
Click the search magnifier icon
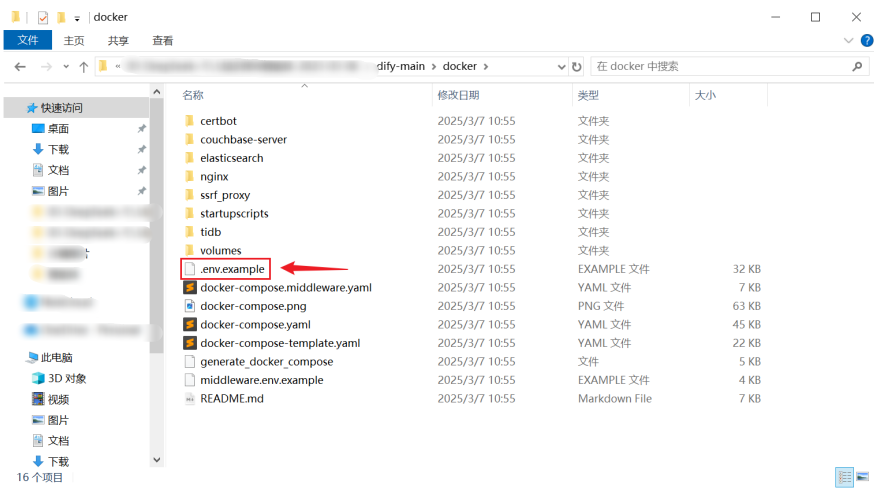(857, 66)
